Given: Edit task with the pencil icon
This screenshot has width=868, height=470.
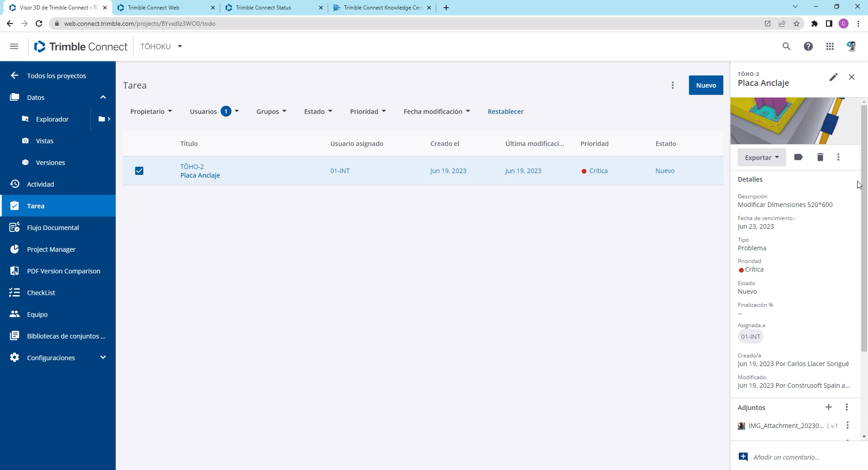Looking at the screenshot, I should point(834,77).
